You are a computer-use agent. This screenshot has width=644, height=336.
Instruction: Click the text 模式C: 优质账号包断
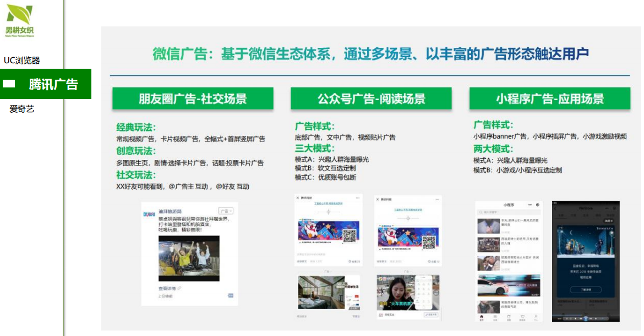tap(325, 177)
